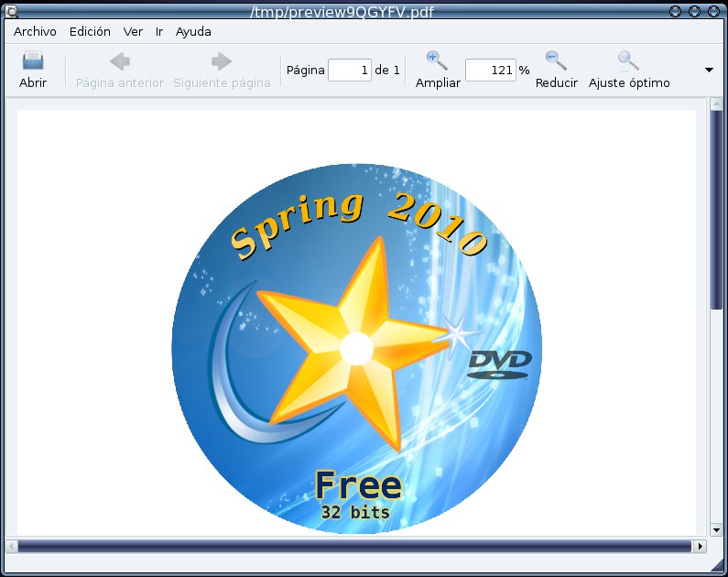Click the horizontal scrollbar left arrow

12,546
